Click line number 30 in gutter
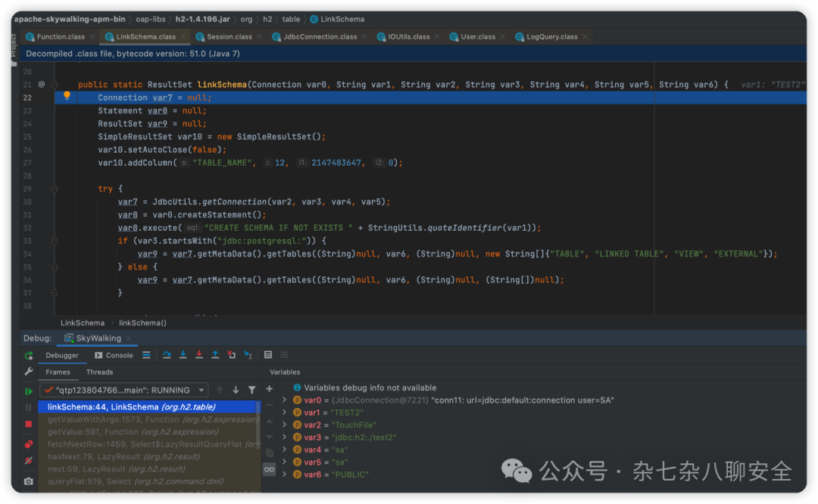818x504 pixels. 27,202
